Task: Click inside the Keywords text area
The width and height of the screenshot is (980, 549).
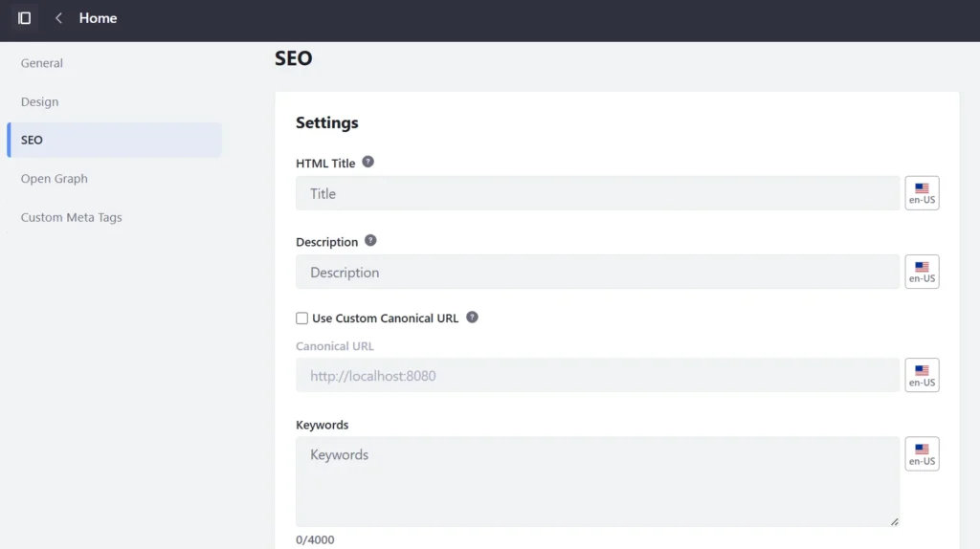Action: pyautogui.click(x=597, y=481)
